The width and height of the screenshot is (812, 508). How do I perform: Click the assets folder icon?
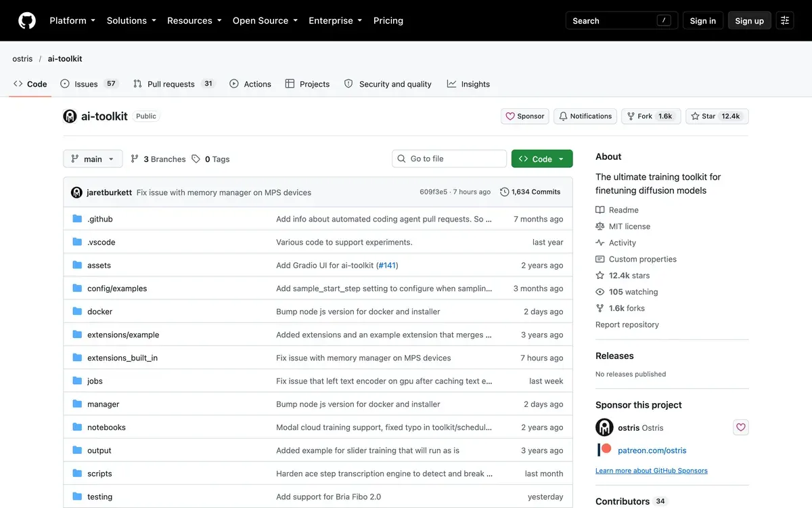(x=77, y=266)
